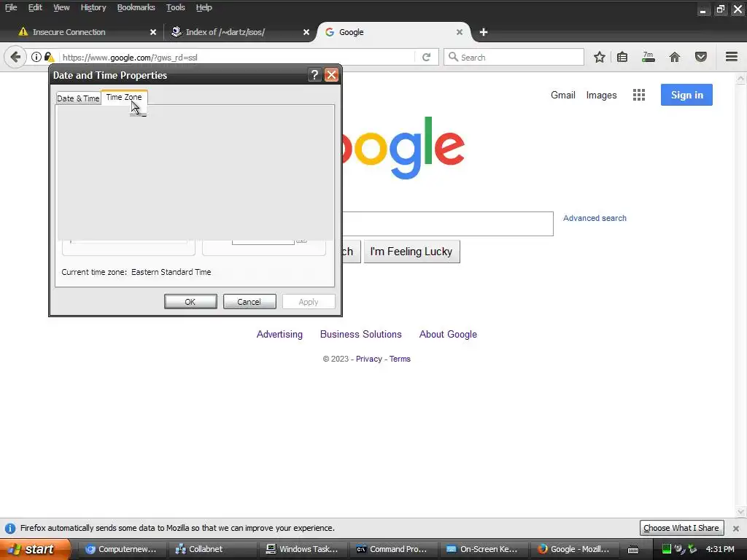Click the insecure padlock warning icon
Image resolution: width=747 pixels, height=560 pixels.
(x=49, y=57)
